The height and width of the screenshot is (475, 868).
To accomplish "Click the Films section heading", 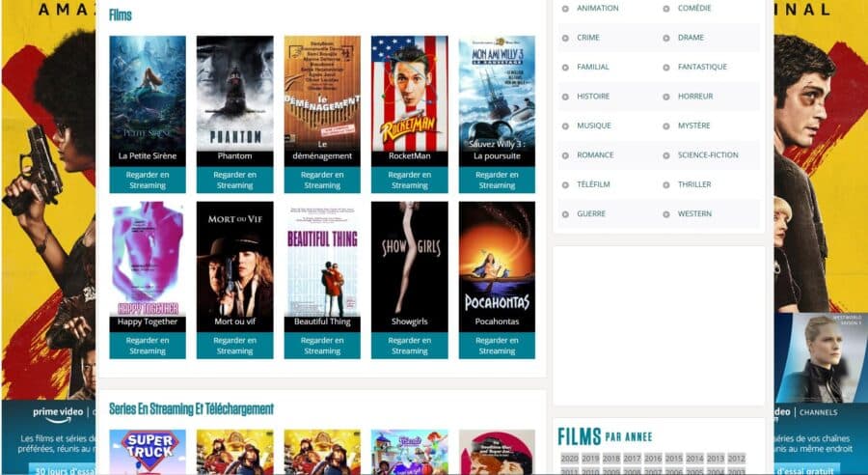I will (121, 15).
